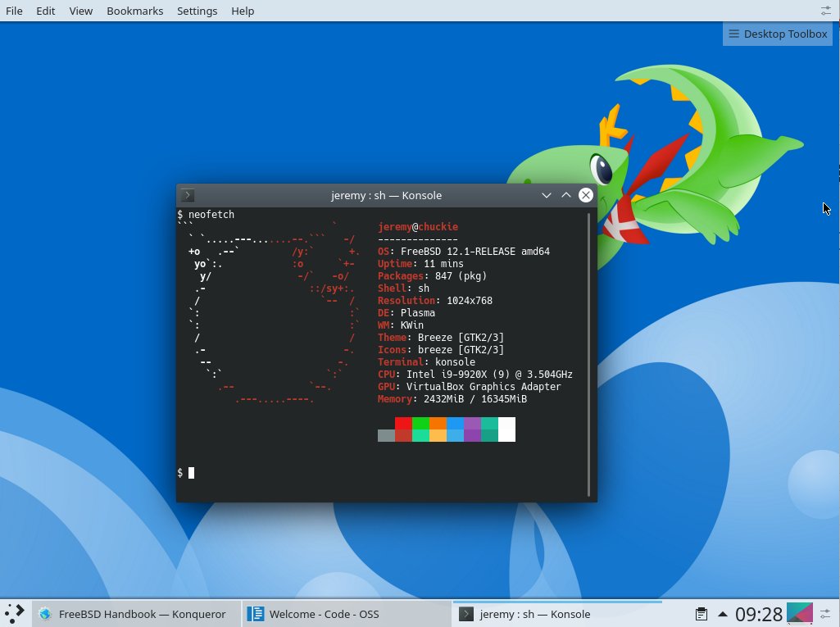
Task: Open the Settings menu
Action: click(198, 11)
